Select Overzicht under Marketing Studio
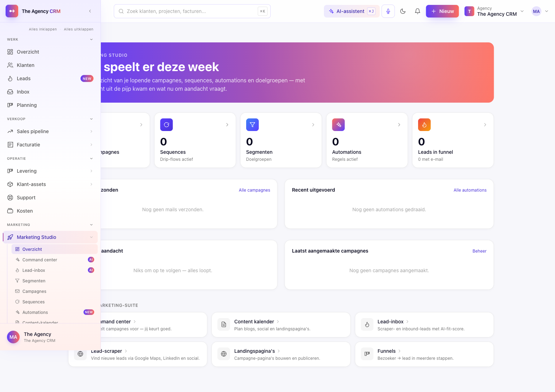The width and height of the screenshot is (555, 392). click(x=55, y=249)
